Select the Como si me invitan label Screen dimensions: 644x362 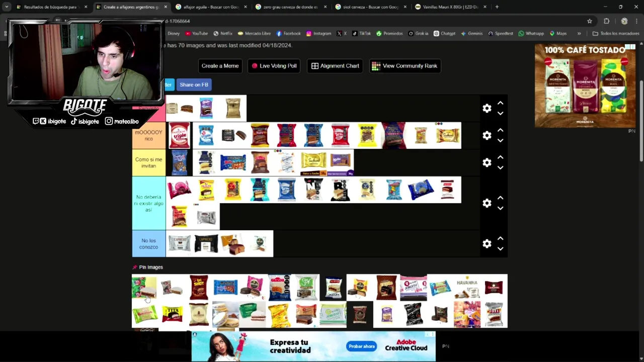[148, 163]
